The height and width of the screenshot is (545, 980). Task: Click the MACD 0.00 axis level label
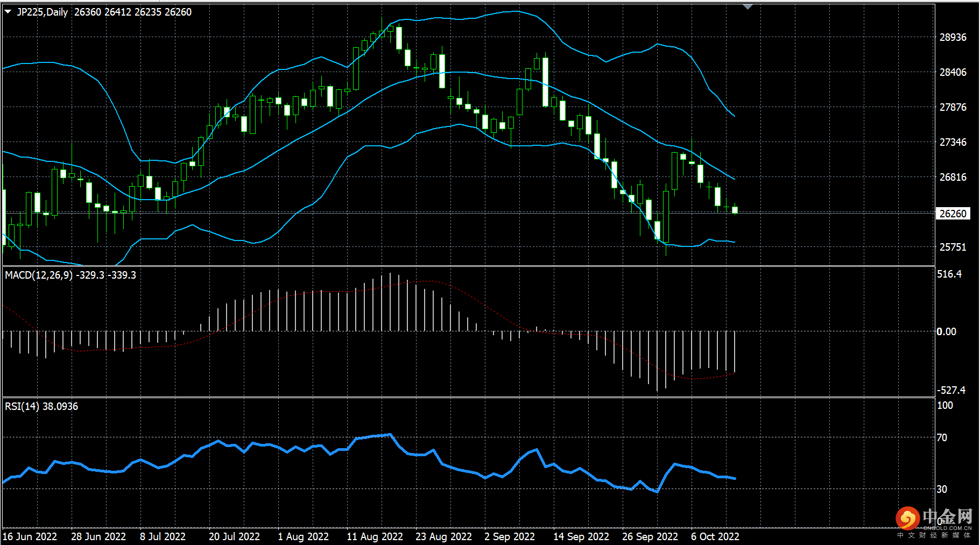click(947, 331)
